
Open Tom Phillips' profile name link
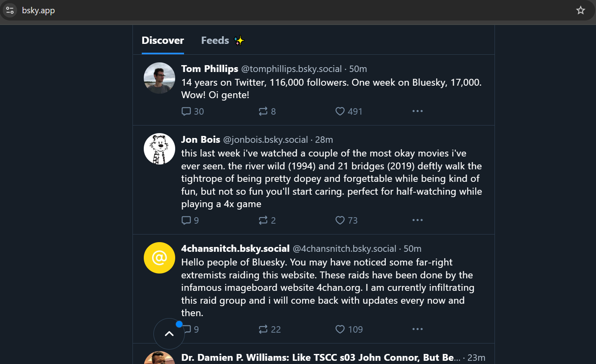209,69
